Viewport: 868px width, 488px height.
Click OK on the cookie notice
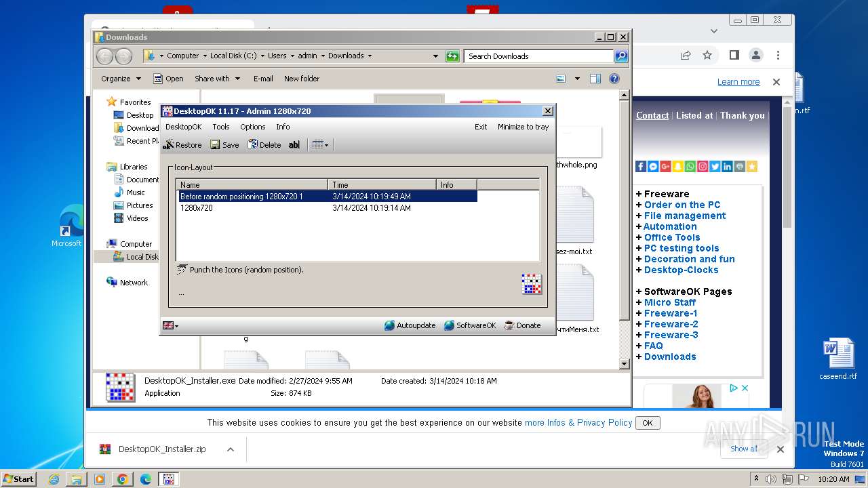648,423
